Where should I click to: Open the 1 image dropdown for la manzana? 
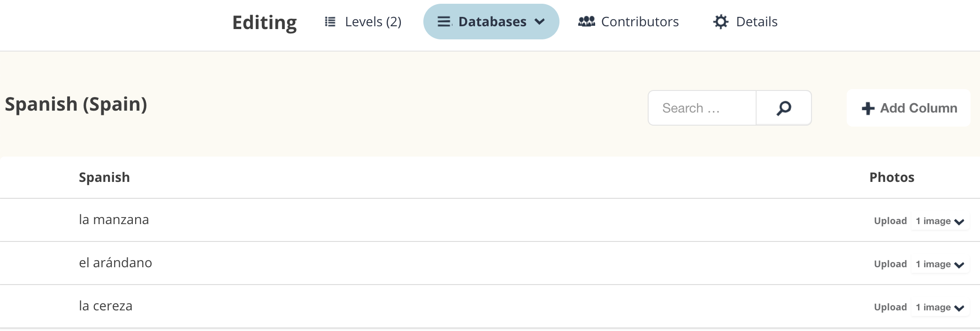click(x=940, y=221)
